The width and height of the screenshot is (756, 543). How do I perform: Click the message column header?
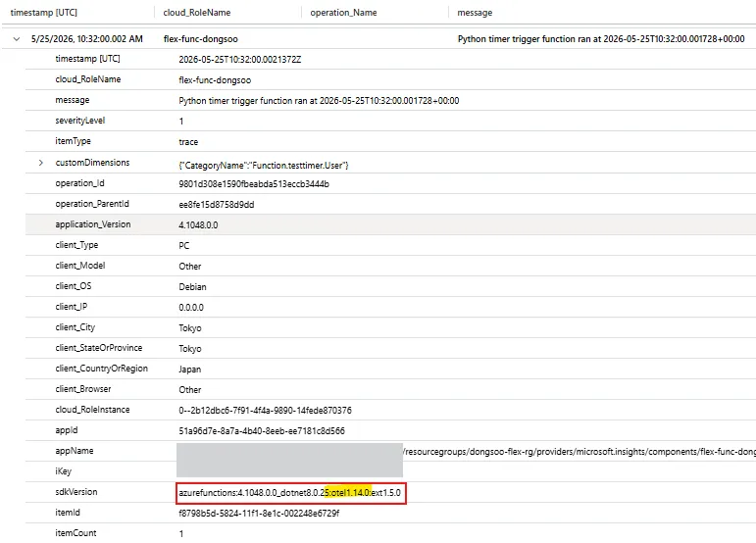coord(475,13)
